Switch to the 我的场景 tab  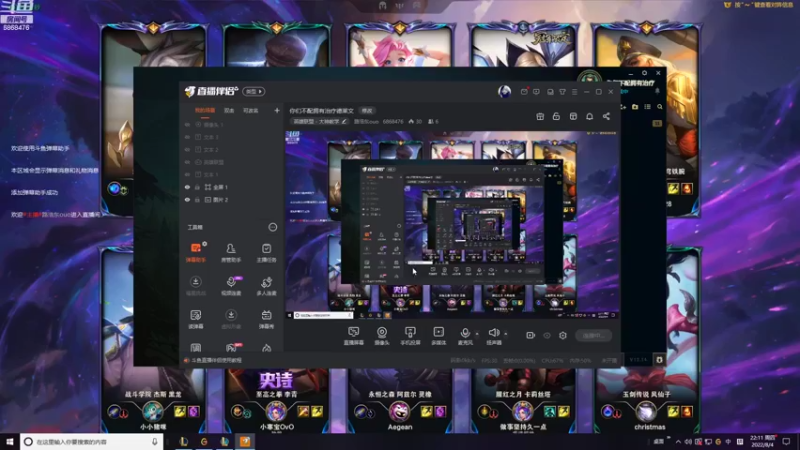[x=205, y=110]
